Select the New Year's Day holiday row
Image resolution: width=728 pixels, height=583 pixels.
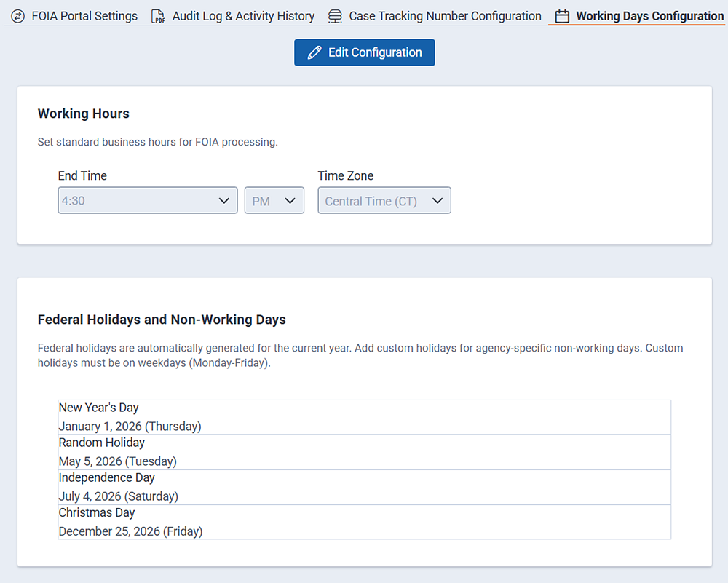(x=364, y=416)
